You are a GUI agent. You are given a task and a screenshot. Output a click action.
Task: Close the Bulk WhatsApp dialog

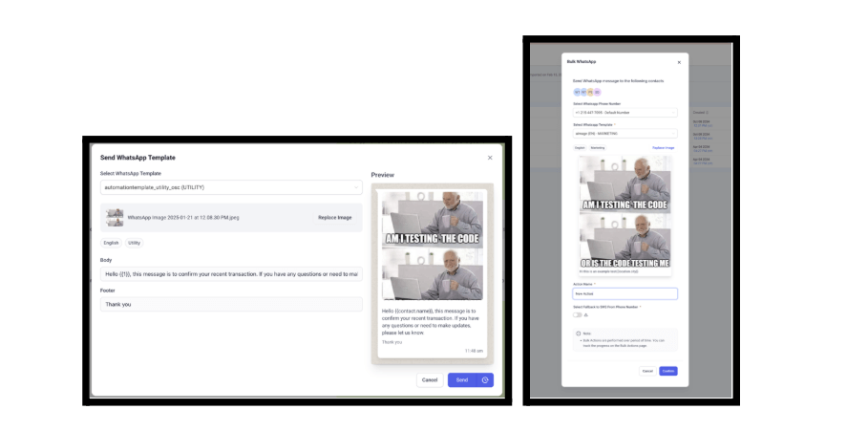pyautogui.click(x=679, y=63)
